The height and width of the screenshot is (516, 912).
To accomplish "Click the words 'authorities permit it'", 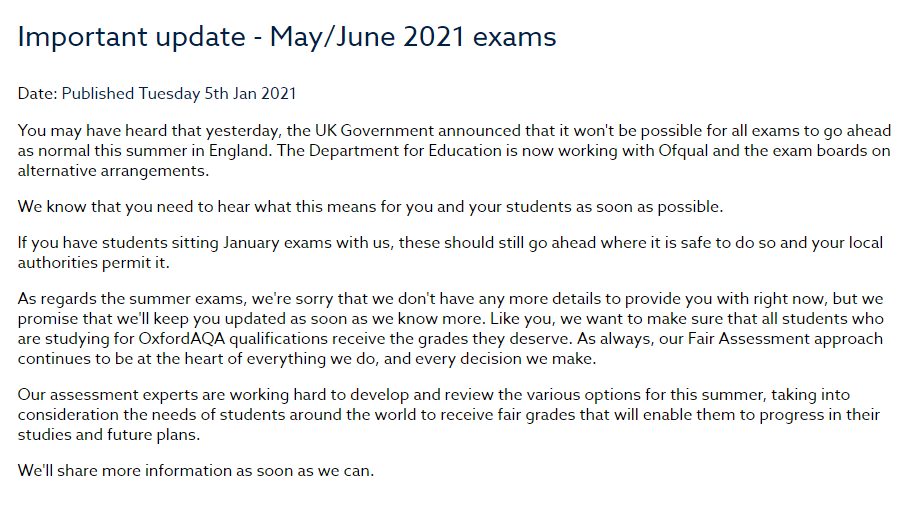I will pos(92,263).
